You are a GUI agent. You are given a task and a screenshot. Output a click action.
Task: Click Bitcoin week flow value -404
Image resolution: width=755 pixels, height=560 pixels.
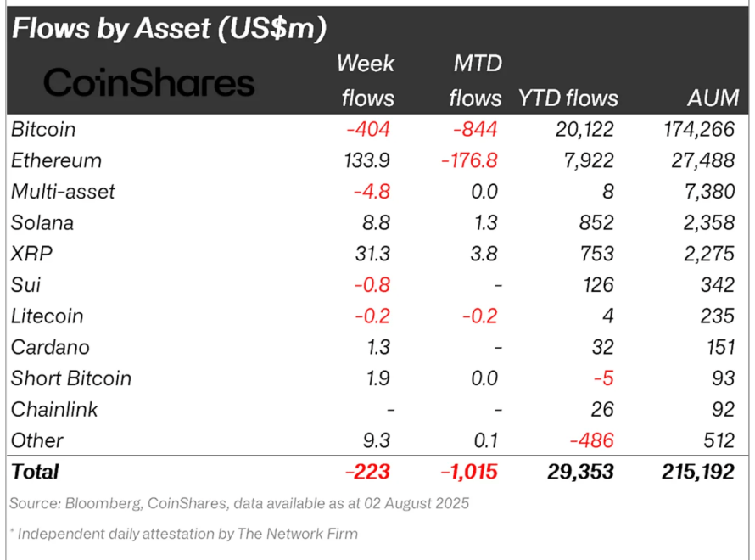pyautogui.click(x=368, y=130)
